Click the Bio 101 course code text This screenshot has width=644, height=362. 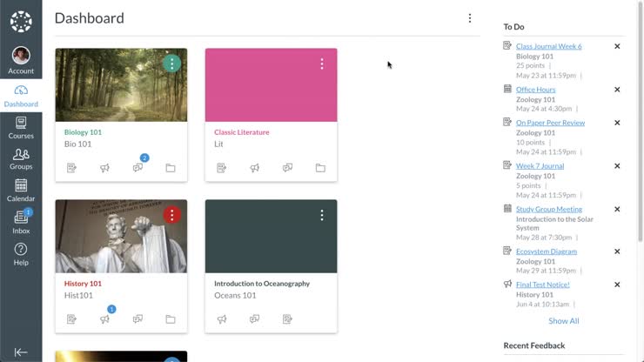click(77, 144)
